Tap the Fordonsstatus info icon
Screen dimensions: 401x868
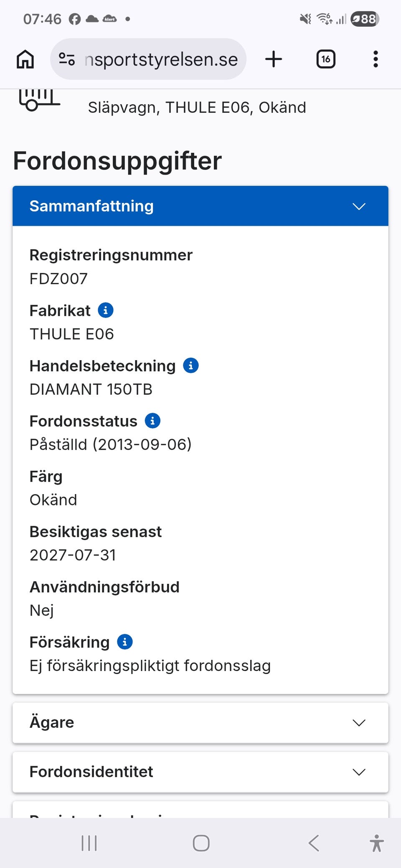click(152, 421)
